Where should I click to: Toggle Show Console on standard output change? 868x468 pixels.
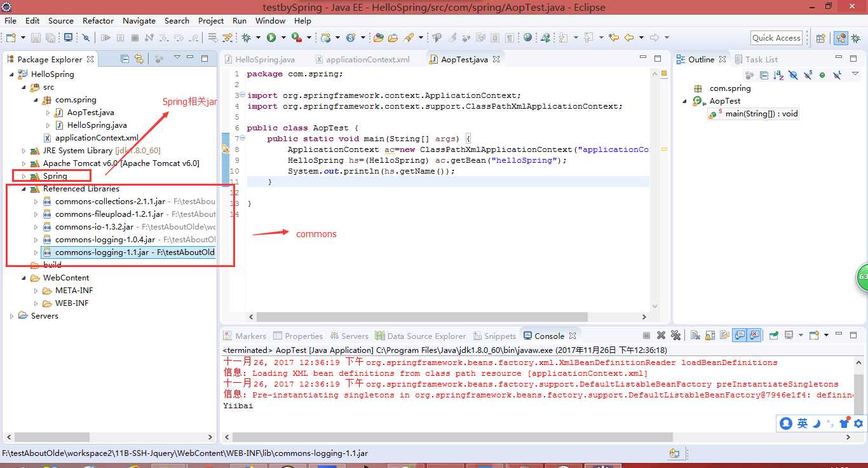739,335
